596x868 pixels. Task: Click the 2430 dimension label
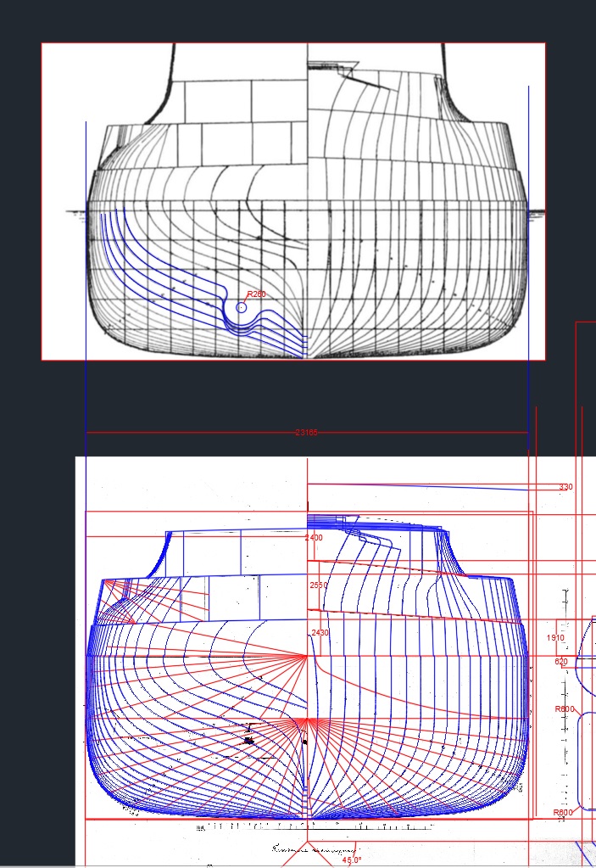click(x=320, y=633)
